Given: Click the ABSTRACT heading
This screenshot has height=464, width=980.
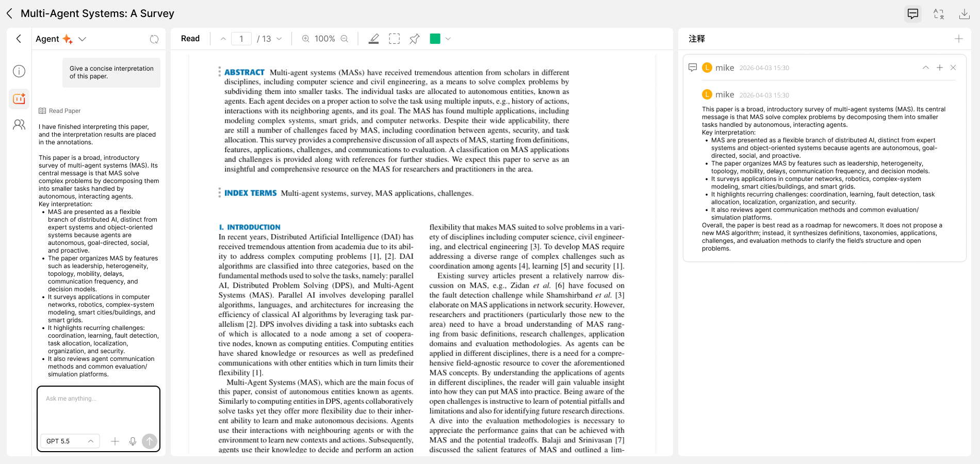Looking at the screenshot, I should 244,73.
